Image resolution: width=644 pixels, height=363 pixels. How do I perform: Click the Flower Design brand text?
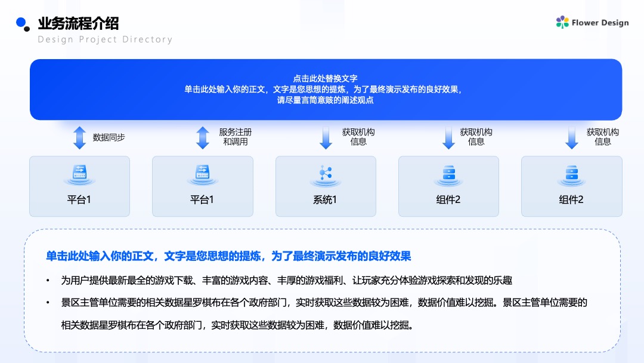click(600, 23)
